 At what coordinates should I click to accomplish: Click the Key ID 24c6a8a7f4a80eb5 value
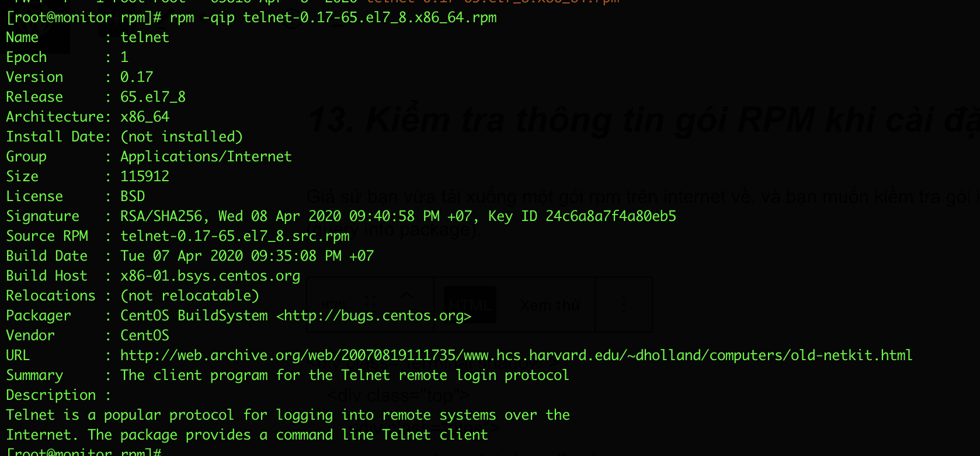610,216
